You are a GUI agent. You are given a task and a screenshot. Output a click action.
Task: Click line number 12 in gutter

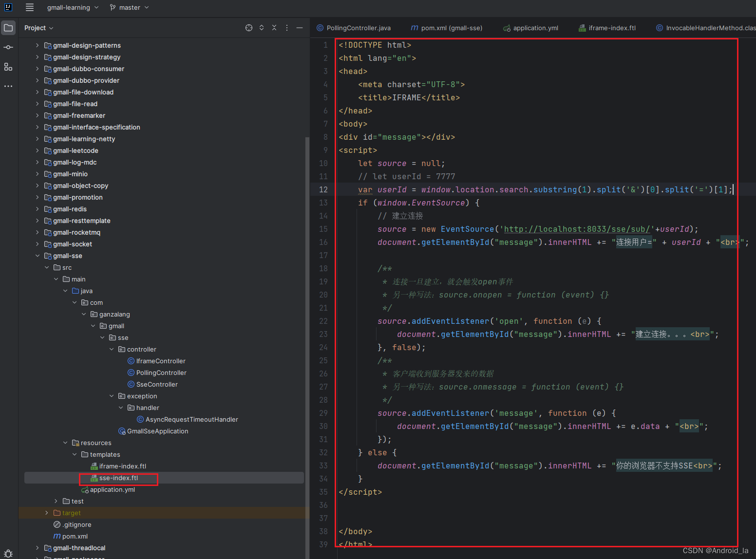click(323, 189)
